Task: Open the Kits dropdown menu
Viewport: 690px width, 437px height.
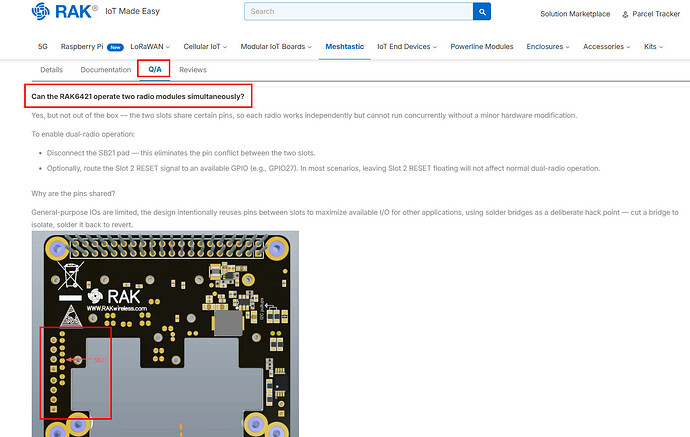Action: (653, 47)
